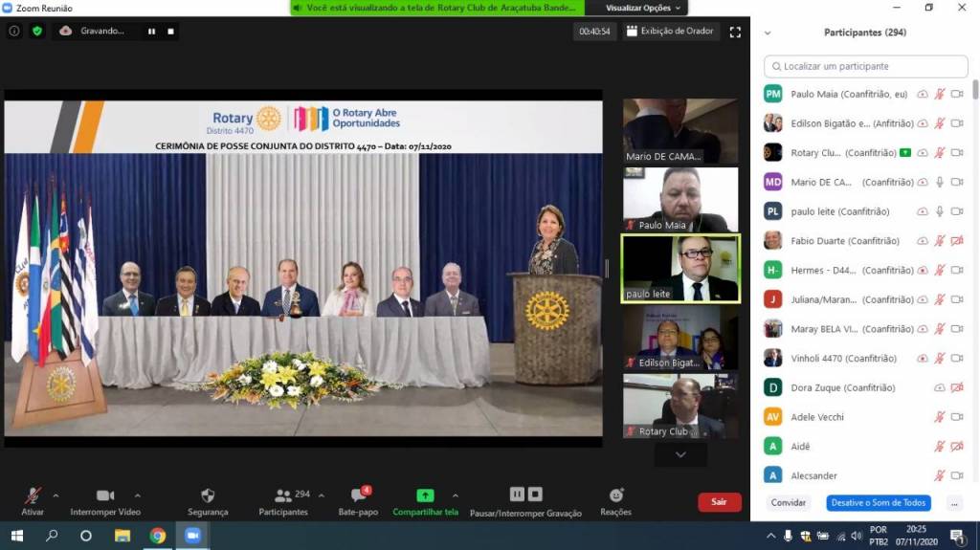Unmute microphone with the Ativar button
This screenshot has width=980, height=550.
[33, 495]
